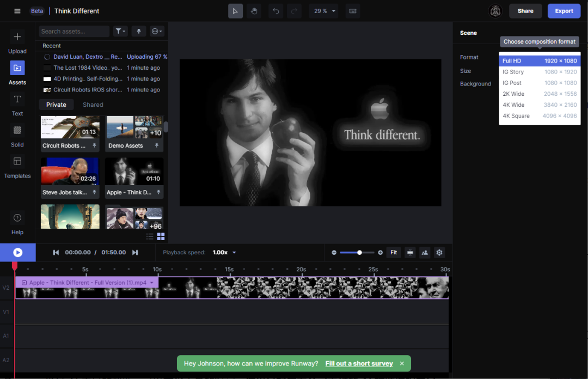
Task: Click the Export button
Action: click(x=563, y=11)
